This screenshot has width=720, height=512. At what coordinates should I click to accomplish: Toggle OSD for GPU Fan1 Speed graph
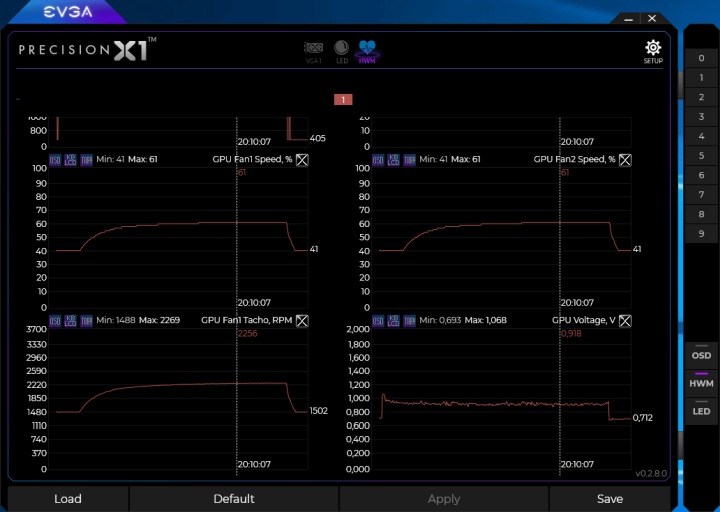coord(55,160)
